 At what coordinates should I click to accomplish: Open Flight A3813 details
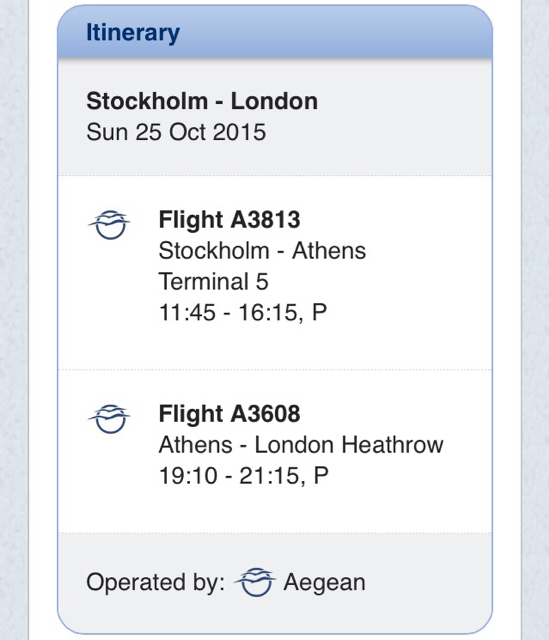pyautogui.click(x=229, y=220)
